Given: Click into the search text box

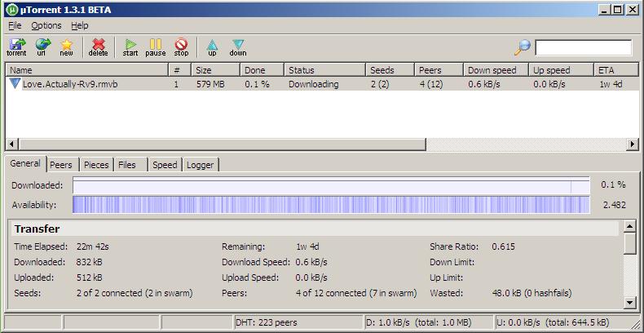Looking at the screenshot, I should [x=583, y=47].
